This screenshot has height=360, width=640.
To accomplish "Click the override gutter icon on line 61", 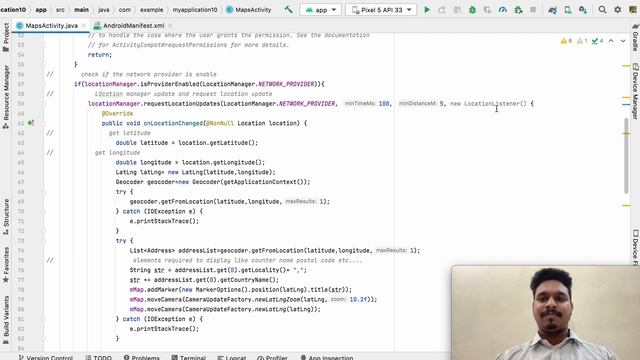I will (x=31, y=123).
